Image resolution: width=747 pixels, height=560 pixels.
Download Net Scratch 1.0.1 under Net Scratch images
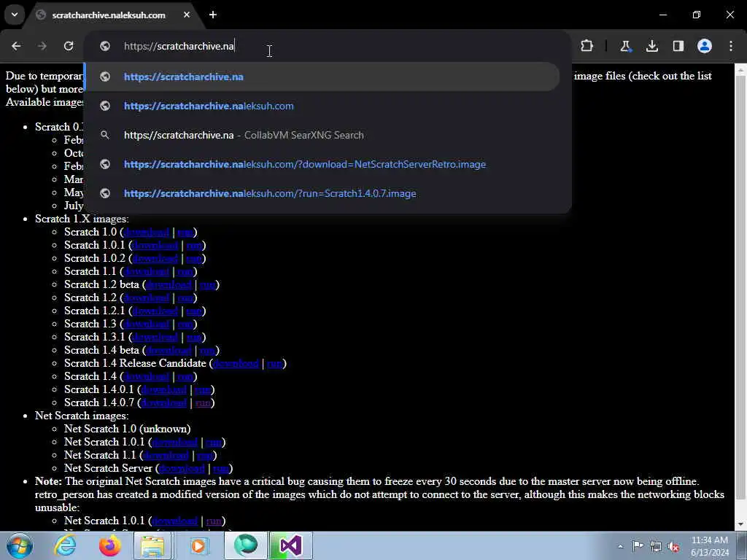click(x=174, y=443)
